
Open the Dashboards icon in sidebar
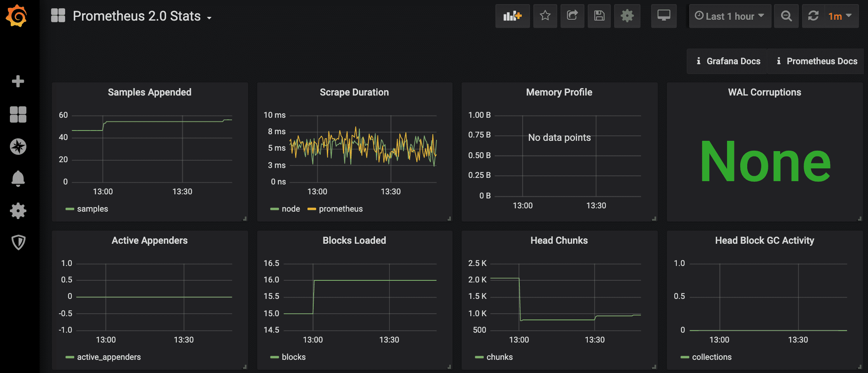pyautogui.click(x=18, y=114)
